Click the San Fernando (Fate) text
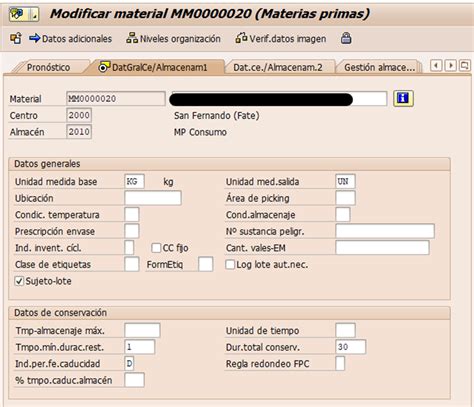The width and height of the screenshot is (474, 407). (217, 116)
